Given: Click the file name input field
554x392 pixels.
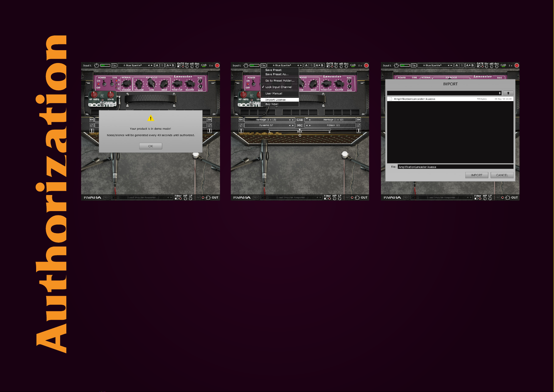Looking at the screenshot, I should pyautogui.click(x=455, y=167).
